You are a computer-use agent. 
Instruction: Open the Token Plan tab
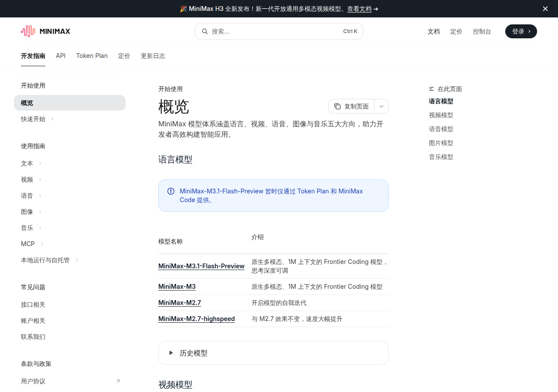point(92,56)
